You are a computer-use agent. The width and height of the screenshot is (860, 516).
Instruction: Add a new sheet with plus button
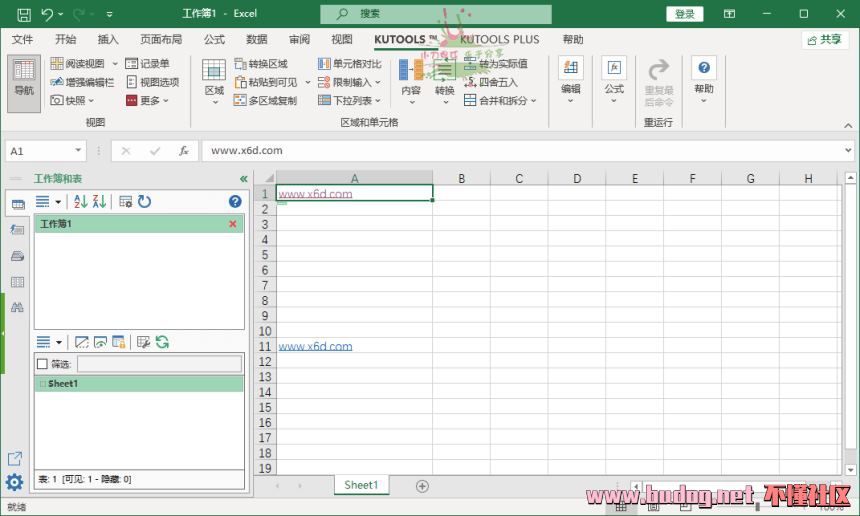[422, 486]
